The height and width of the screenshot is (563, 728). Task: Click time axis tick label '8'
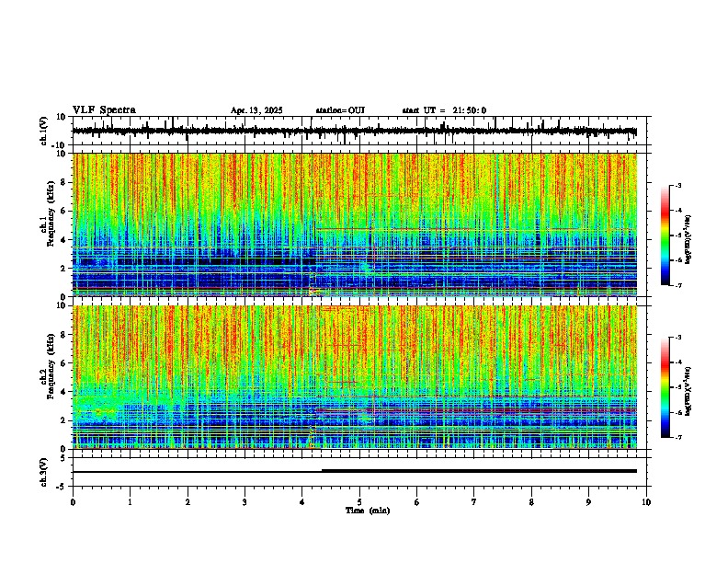pyautogui.click(x=531, y=502)
